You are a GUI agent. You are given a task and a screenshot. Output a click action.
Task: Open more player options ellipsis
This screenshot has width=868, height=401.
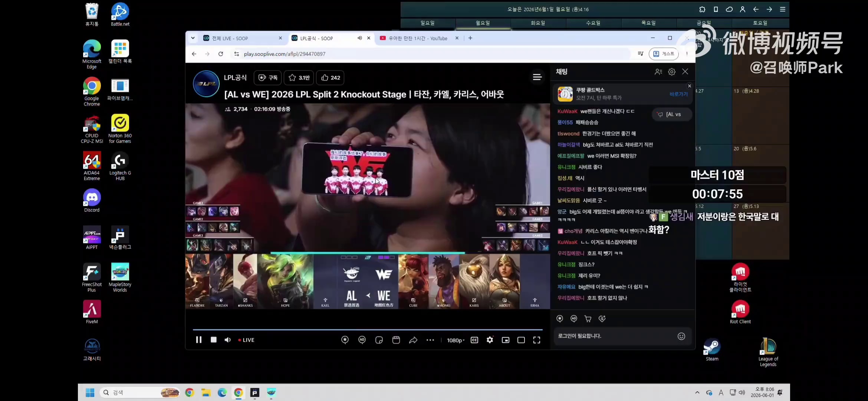430,340
